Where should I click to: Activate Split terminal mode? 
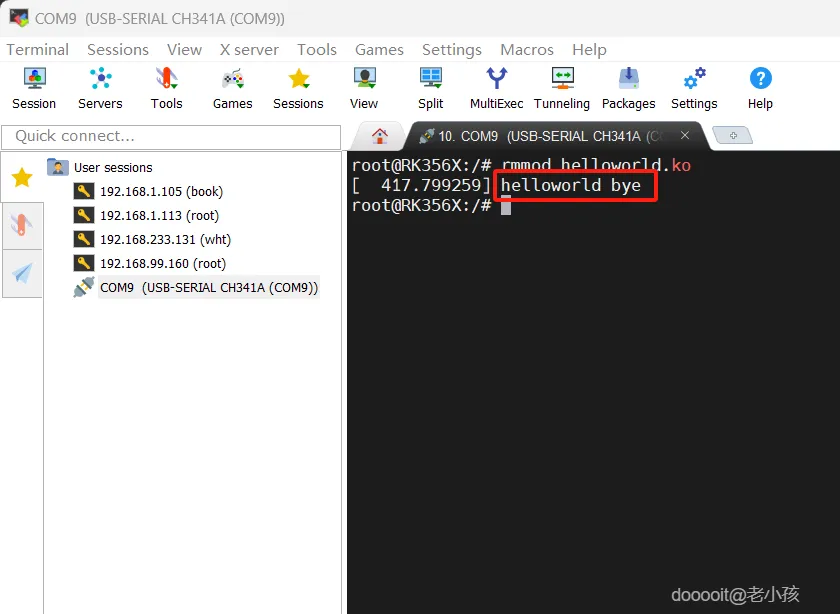tap(431, 88)
